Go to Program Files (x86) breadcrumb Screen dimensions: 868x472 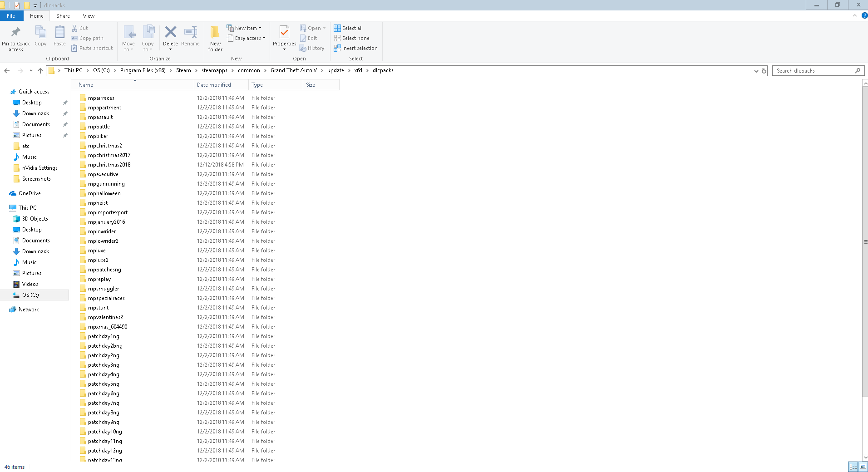coord(143,70)
